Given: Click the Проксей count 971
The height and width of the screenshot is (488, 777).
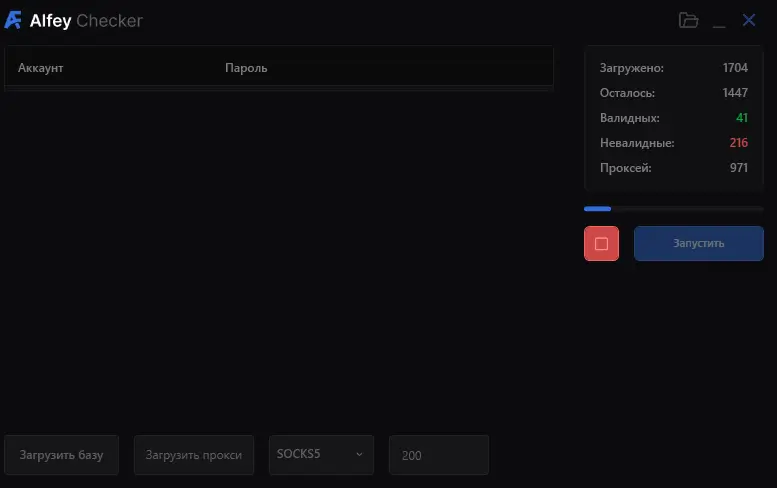Looking at the screenshot, I should [x=738, y=168].
